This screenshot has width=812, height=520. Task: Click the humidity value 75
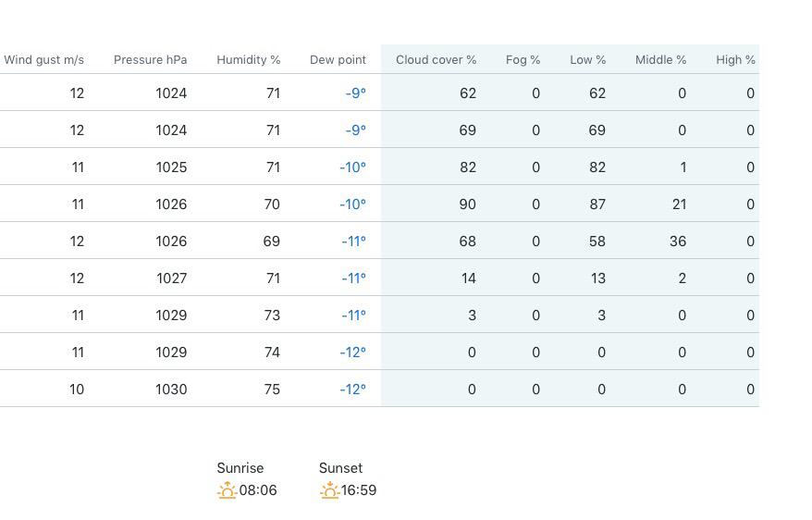(x=272, y=390)
